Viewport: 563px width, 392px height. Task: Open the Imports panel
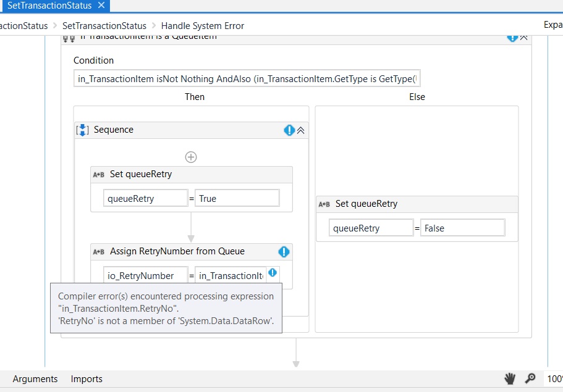coord(87,379)
